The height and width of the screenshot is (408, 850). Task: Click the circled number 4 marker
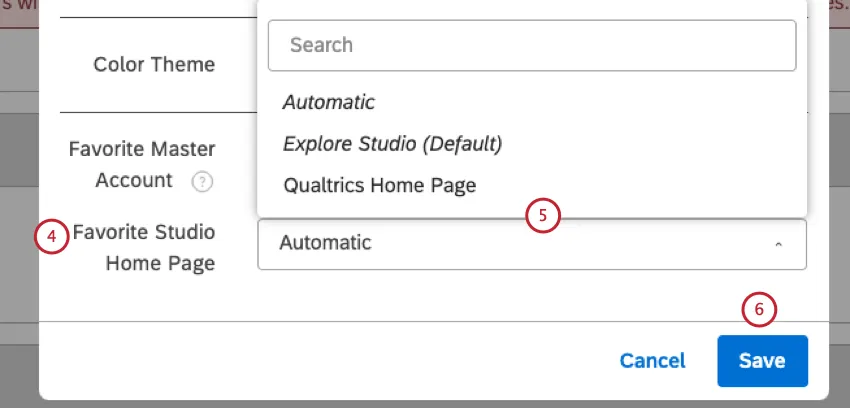coord(51,238)
